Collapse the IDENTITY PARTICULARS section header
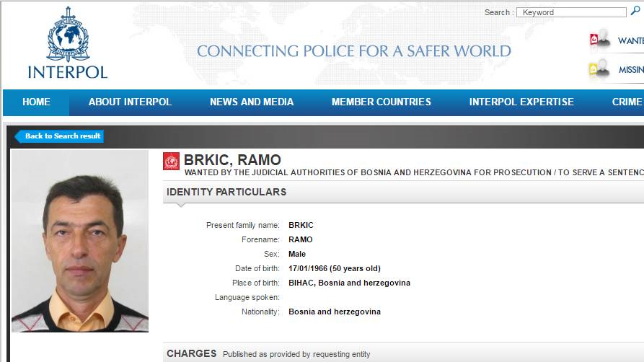The height and width of the screenshot is (362, 644). pos(226,192)
